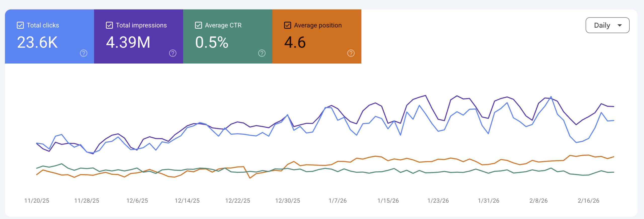Uncheck the Average CTR checkbox
This screenshot has height=219, width=644.
point(198,25)
